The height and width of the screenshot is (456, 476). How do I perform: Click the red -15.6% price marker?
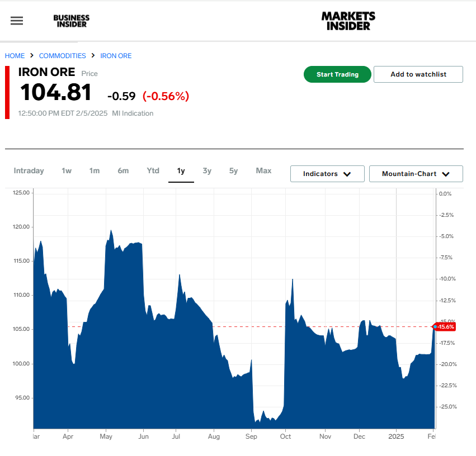(446, 326)
